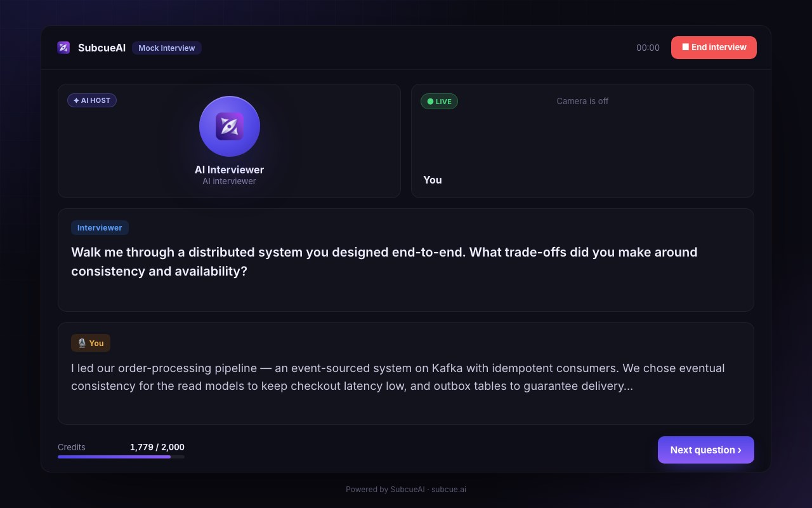Click the chevron arrow on Next question

[x=740, y=450]
